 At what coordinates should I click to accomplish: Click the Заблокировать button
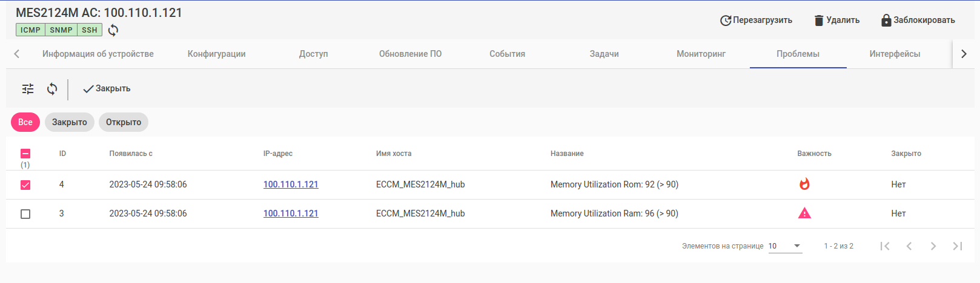(x=918, y=21)
